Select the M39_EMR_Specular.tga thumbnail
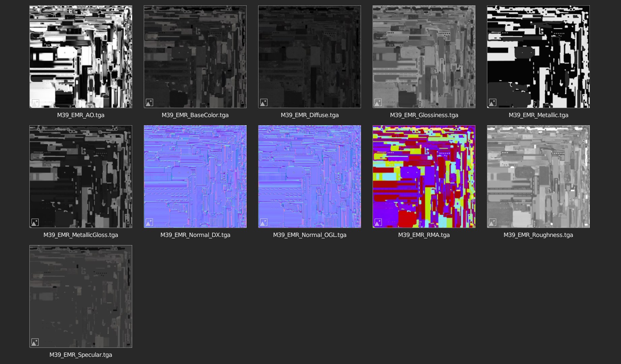Viewport: 621px width, 364px height. click(81, 296)
